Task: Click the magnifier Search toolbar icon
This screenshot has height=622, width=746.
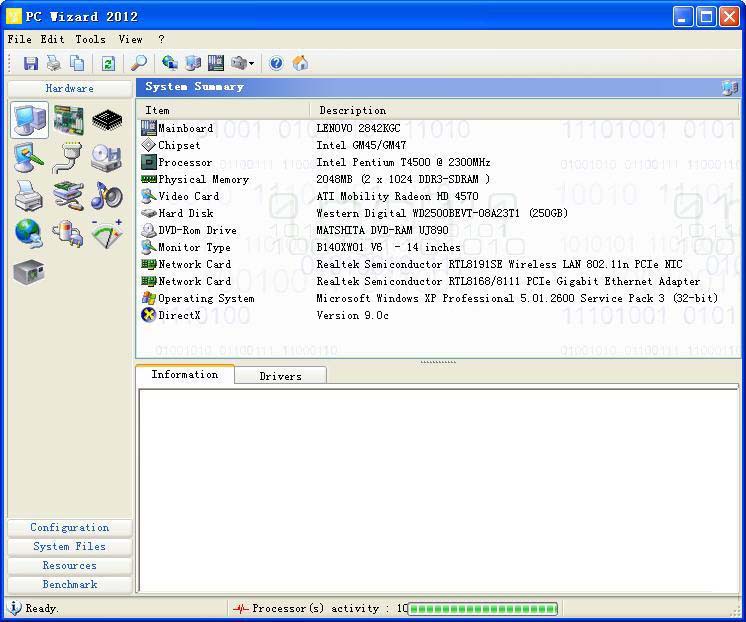Action: tap(139, 63)
